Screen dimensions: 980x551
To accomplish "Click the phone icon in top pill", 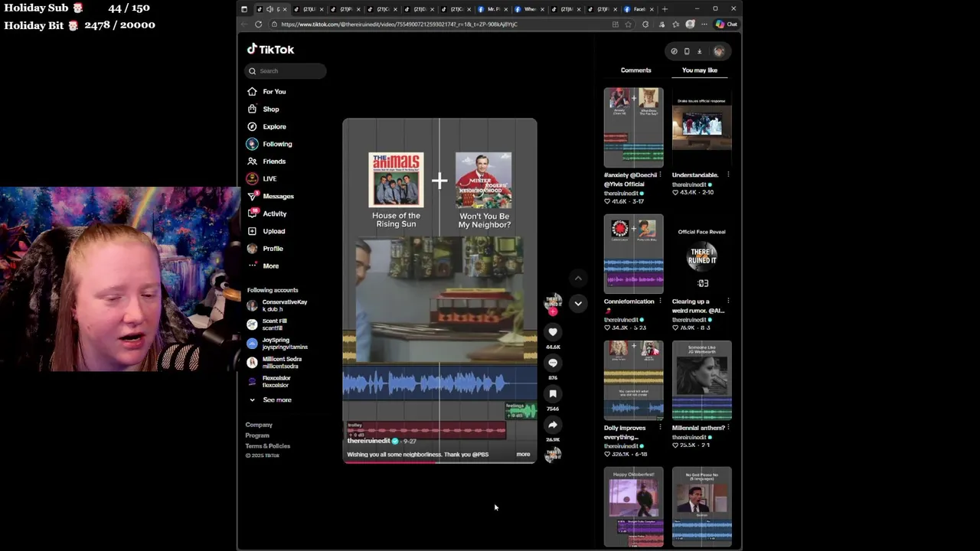I will (687, 51).
